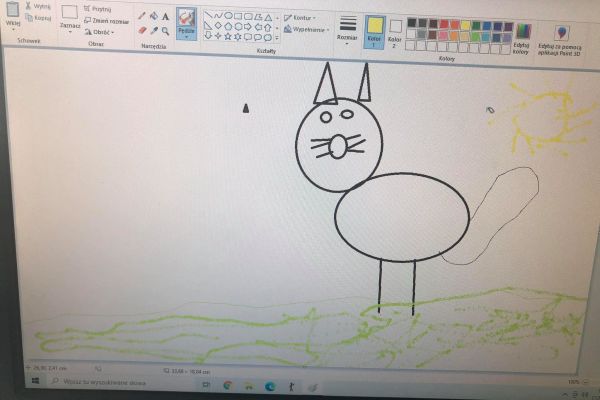Select the Fill with color bucket tool
The width and height of the screenshot is (600, 400).
click(x=153, y=17)
